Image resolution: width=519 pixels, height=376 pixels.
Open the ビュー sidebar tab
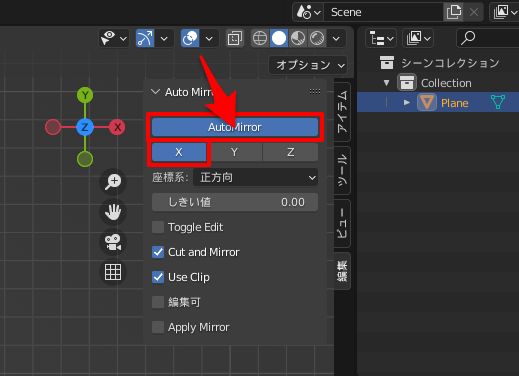coord(342,223)
